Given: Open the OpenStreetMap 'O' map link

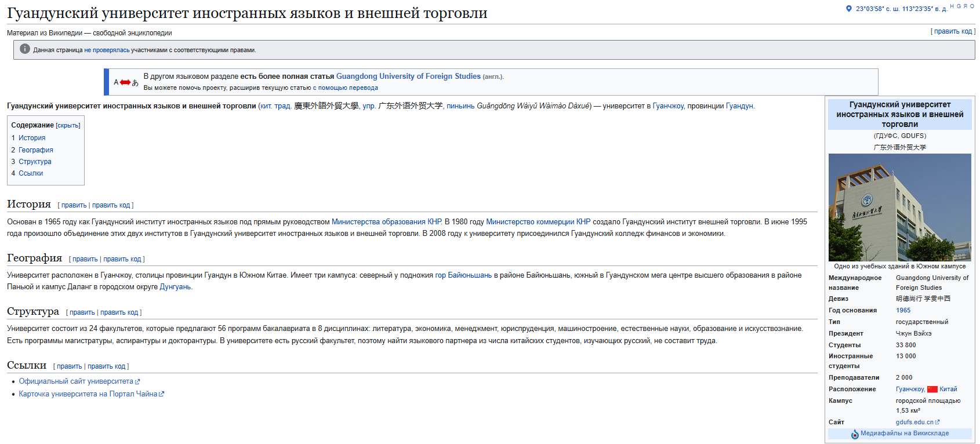Looking at the screenshot, I should pyautogui.click(x=972, y=6).
